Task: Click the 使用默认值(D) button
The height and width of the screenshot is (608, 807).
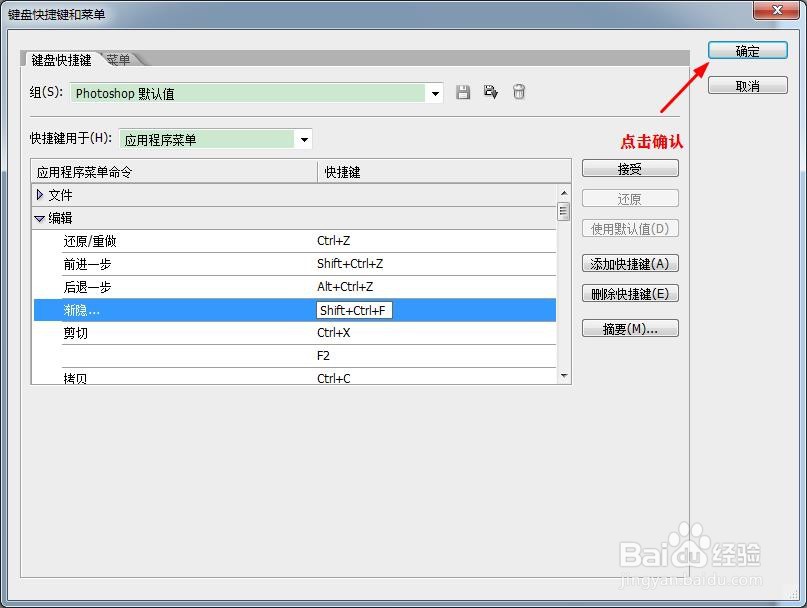Action: coord(630,228)
